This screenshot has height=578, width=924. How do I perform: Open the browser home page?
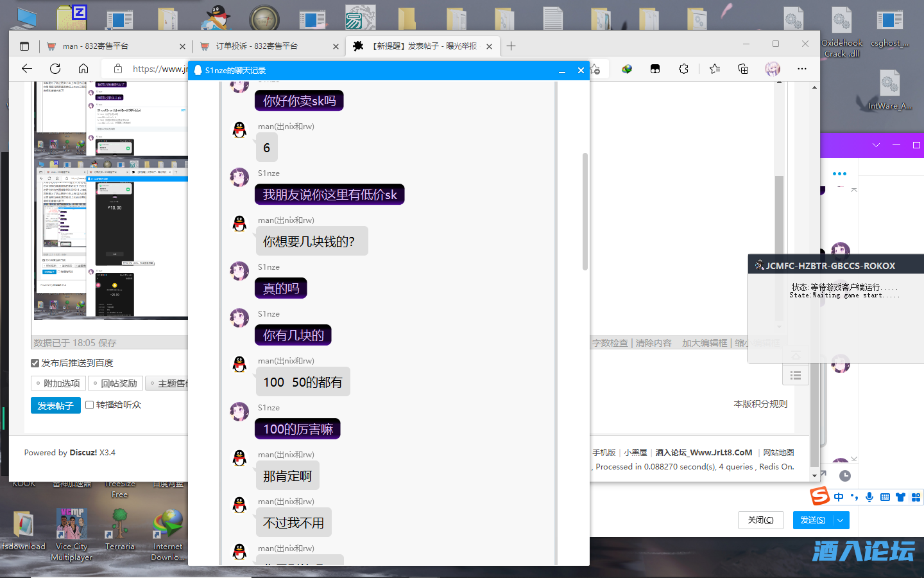83,69
